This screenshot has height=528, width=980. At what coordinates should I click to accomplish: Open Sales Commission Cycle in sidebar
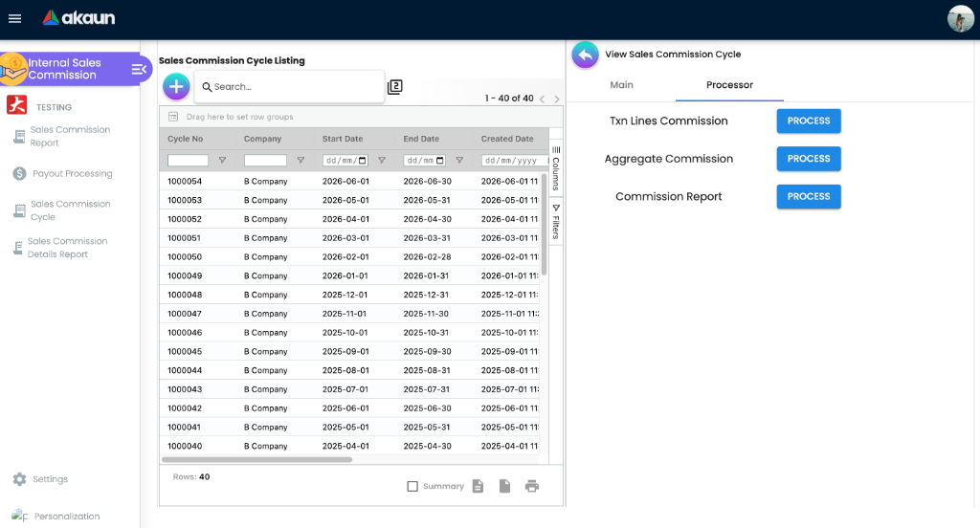(x=70, y=210)
